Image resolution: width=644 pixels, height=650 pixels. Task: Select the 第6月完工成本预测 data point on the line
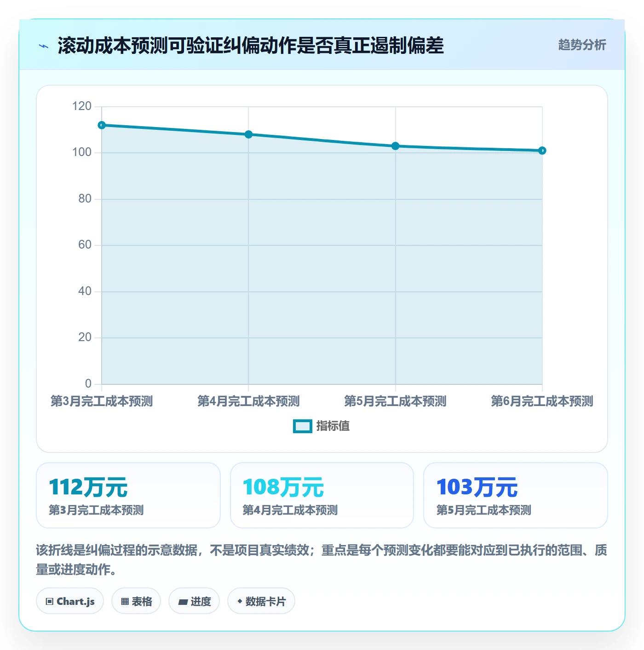[542, 151]
